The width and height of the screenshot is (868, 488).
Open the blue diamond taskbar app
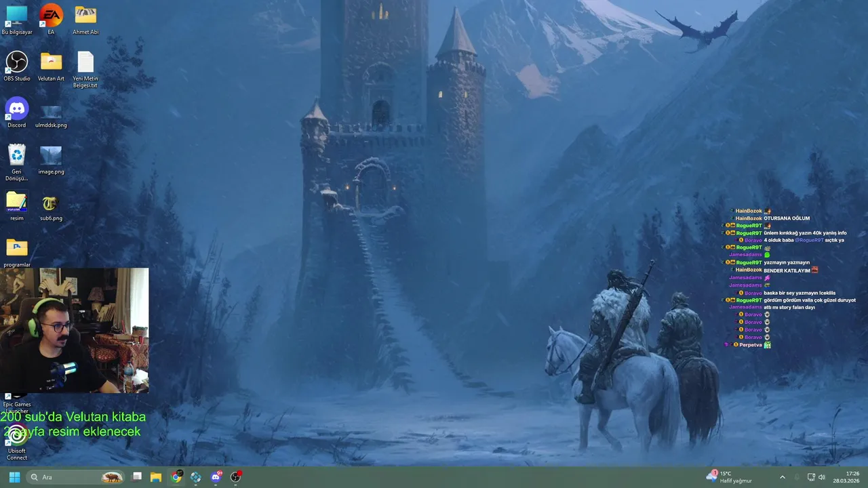[x=196, y=477]
